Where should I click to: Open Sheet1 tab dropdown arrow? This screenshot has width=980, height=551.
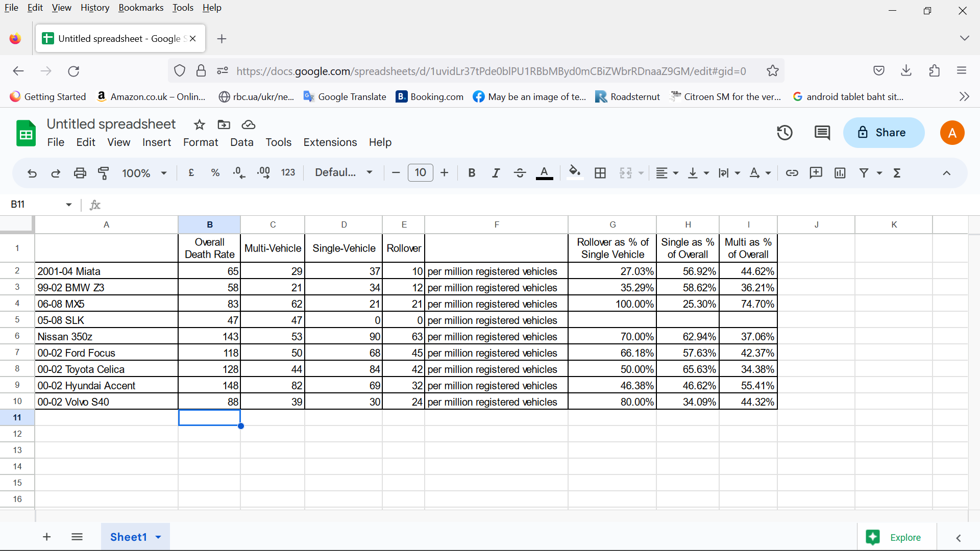pyautogui.click(x=158, y=537)
